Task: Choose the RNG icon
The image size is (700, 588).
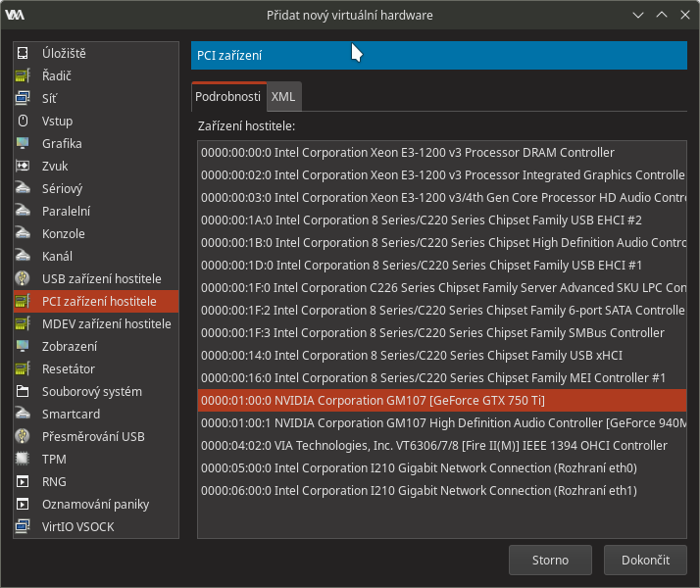Action: [x=23, y=481]
